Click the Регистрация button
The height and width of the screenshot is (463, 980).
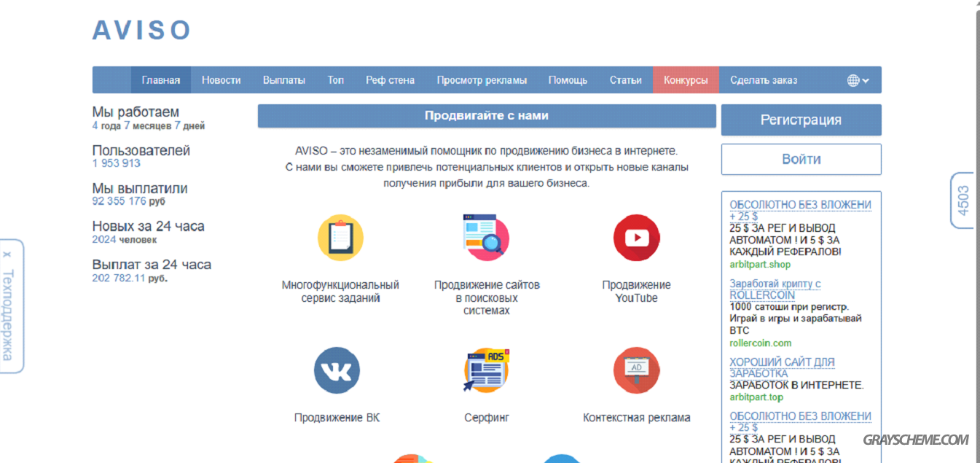pos(801,120)
